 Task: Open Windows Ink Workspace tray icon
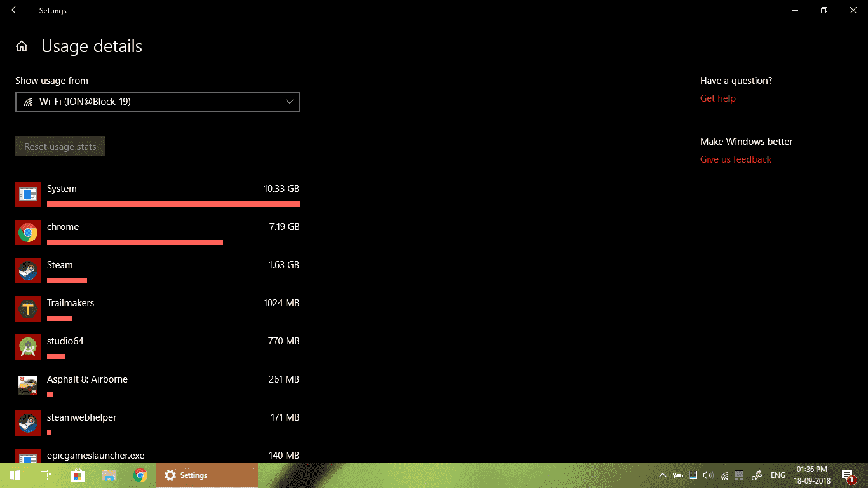click(756, 475)
